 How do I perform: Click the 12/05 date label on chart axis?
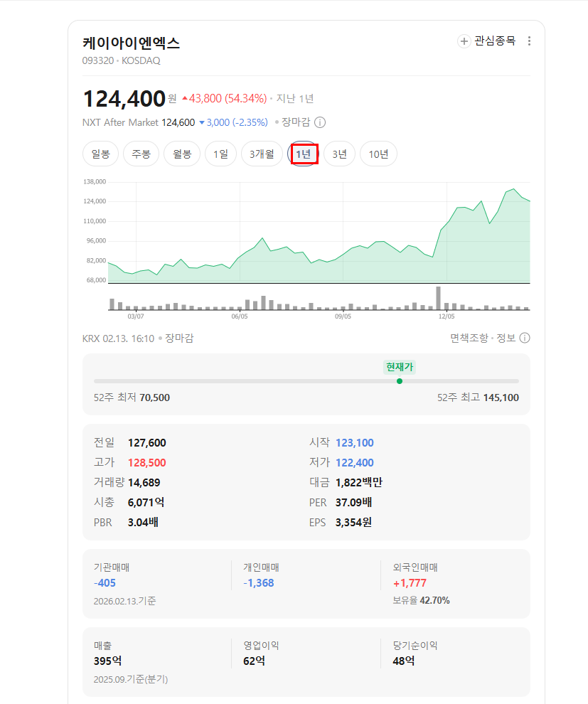tap(447, 316)
